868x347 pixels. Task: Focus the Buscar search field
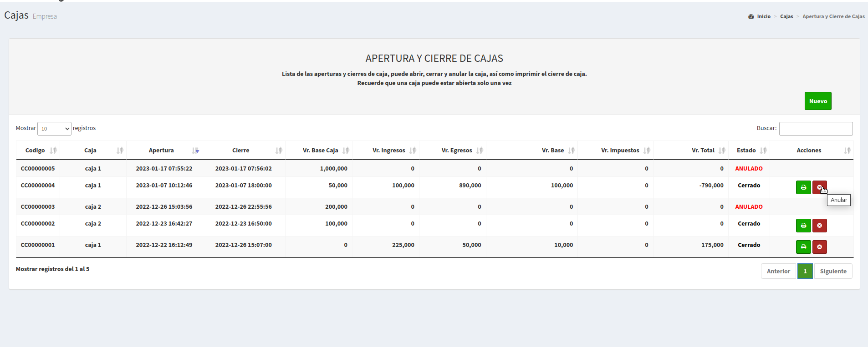[816, 129]
